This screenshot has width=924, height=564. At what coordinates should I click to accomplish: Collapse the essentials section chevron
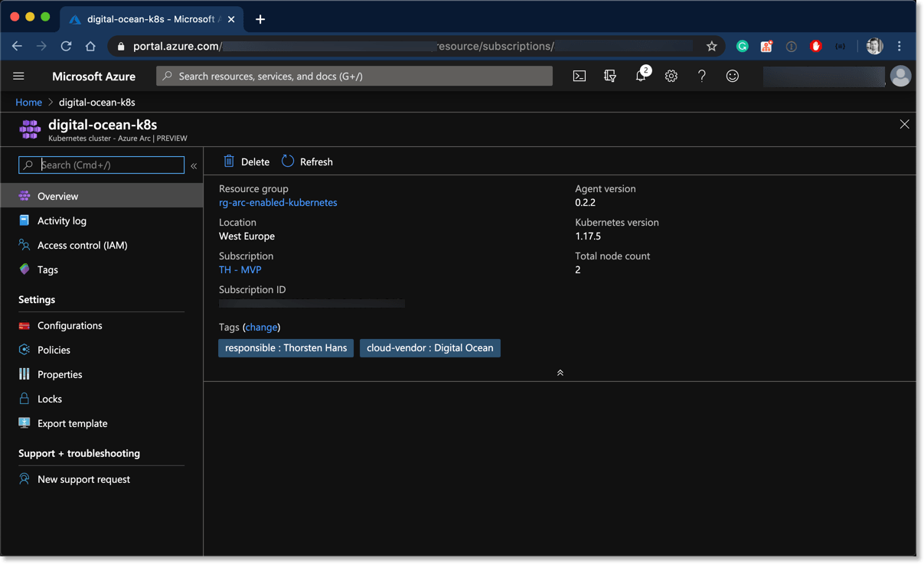coord(560,373)
